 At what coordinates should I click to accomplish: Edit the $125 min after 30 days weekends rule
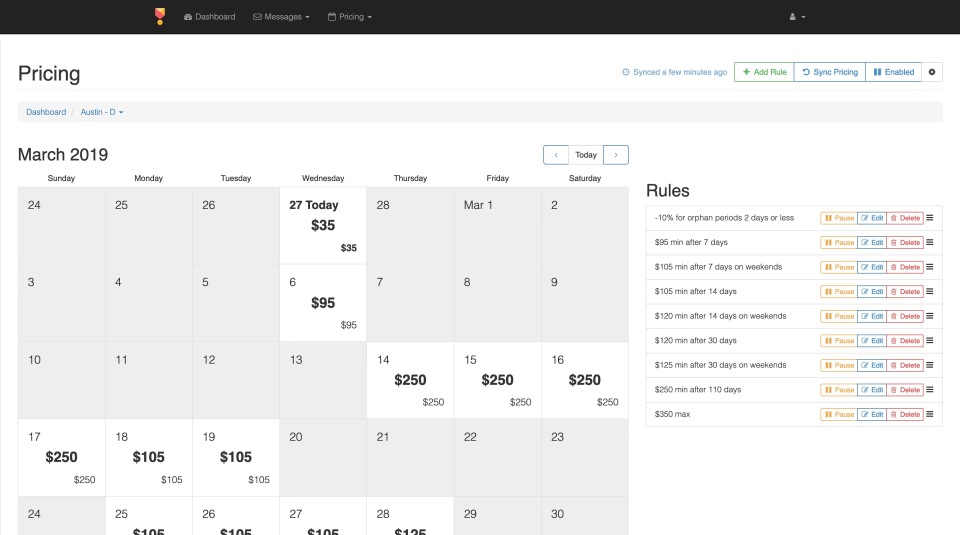[872, 365]
